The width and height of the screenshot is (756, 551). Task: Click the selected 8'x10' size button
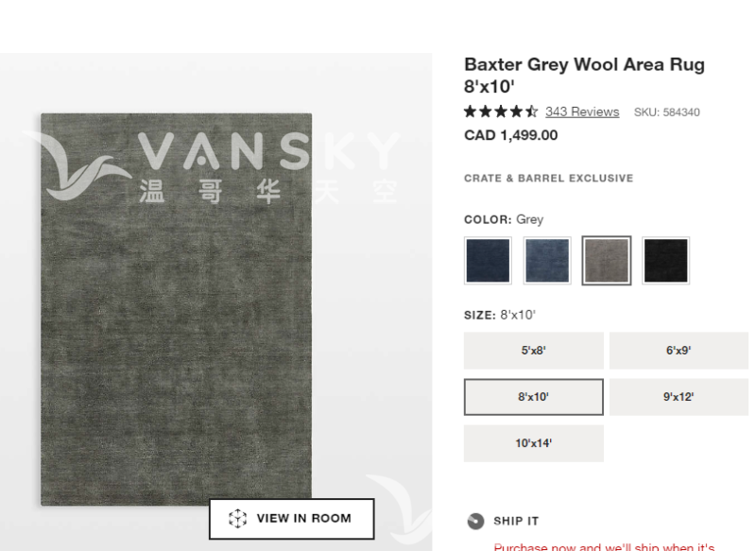click(x=533, y=397)
